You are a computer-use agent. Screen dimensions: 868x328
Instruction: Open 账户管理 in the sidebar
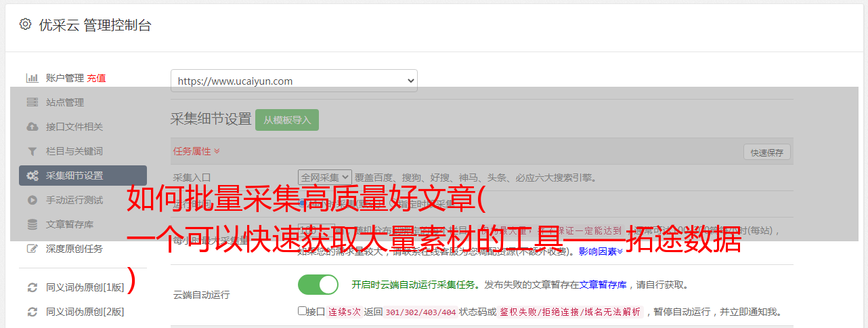pyautogui.click(x=65, y=78)
